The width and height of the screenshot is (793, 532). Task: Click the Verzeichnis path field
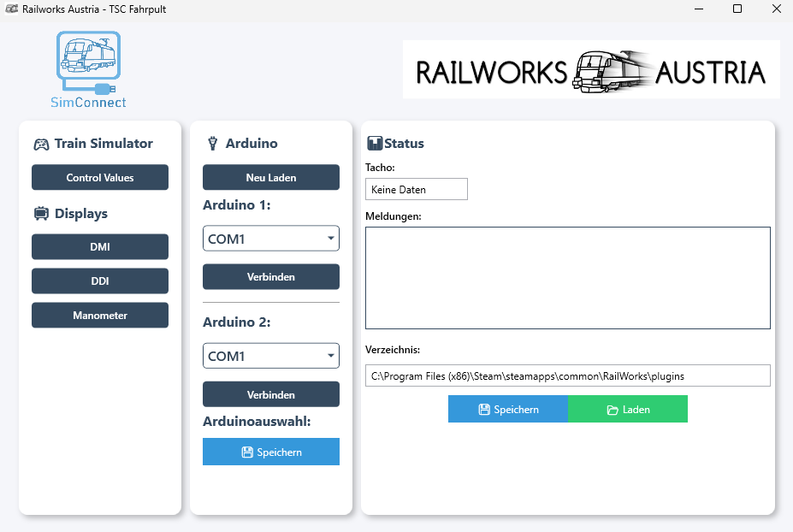tap(568, 375)
